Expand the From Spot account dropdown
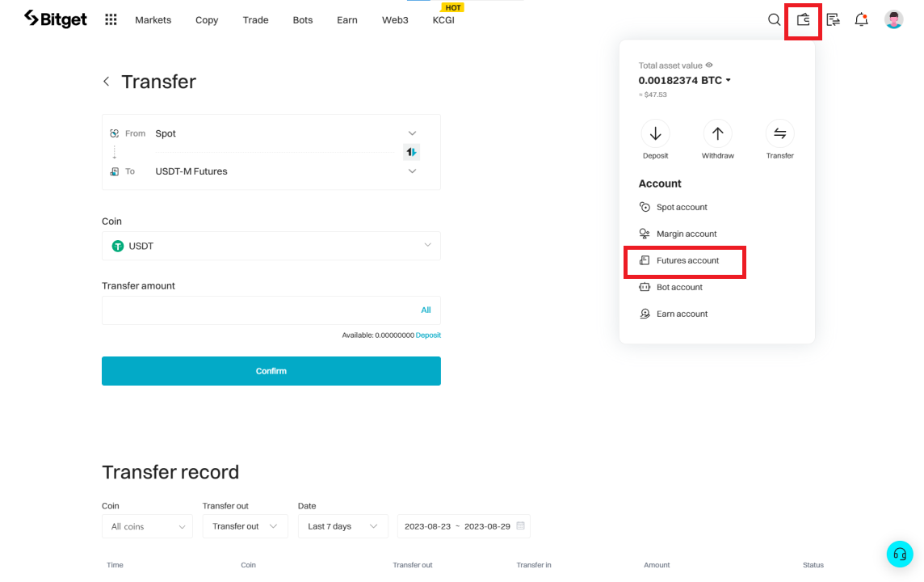Screen dimensions: 924x582 click(412, 133)
